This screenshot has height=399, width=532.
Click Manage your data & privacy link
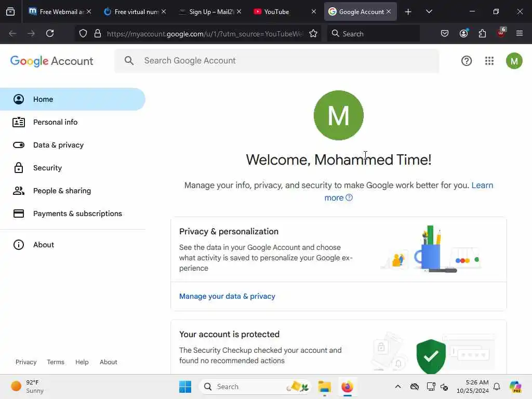coord(227,296)
